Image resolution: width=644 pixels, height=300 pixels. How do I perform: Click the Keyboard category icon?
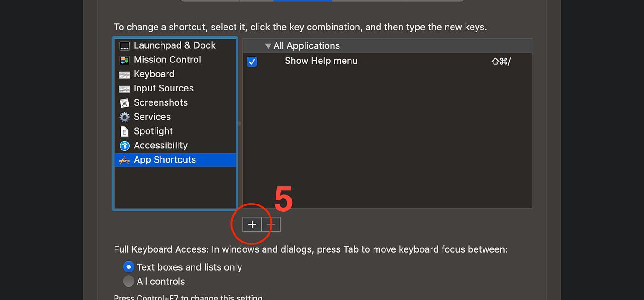point(124,74)
